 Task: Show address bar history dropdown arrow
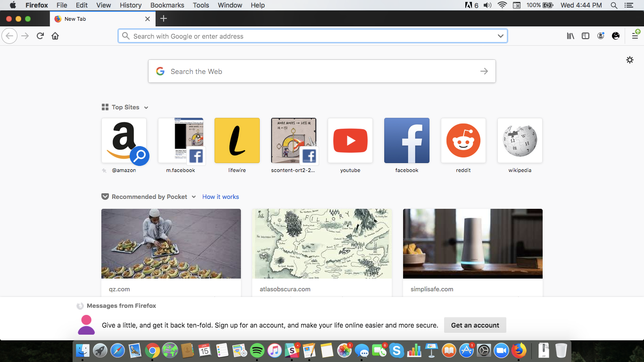[x=501, y=36]
